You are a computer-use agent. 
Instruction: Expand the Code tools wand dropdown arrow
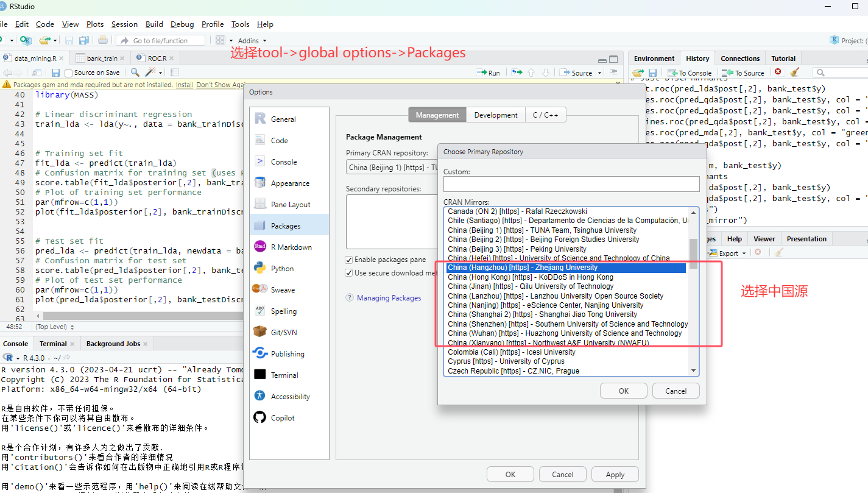coord(160,73)
